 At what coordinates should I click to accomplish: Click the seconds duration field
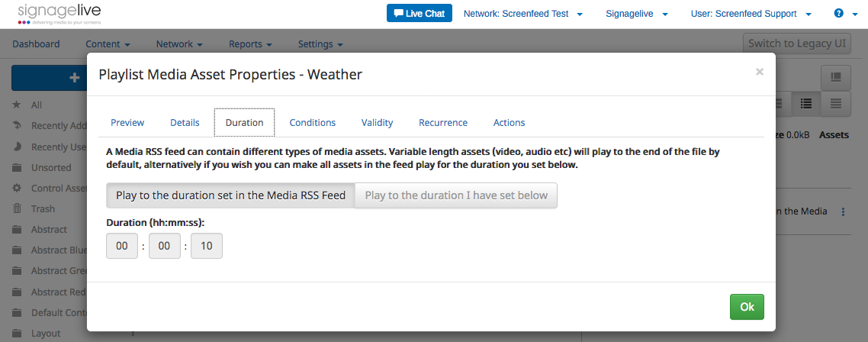coord(206,246)
